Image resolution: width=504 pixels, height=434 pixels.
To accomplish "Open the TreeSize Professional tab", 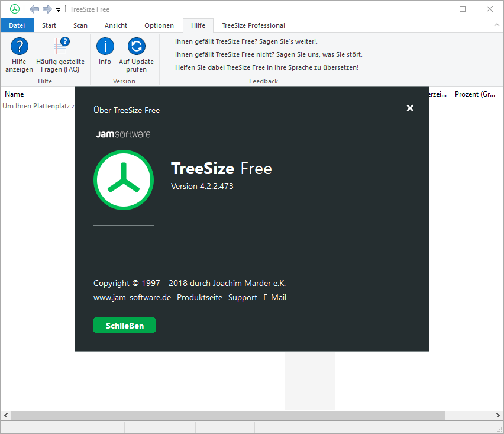I will click(x=254, y=25).
